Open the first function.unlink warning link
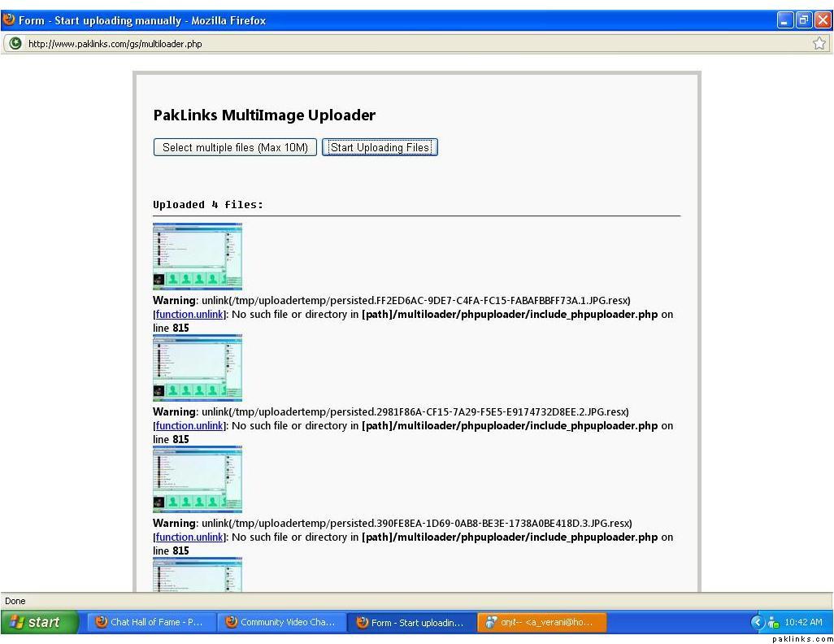 189,315
